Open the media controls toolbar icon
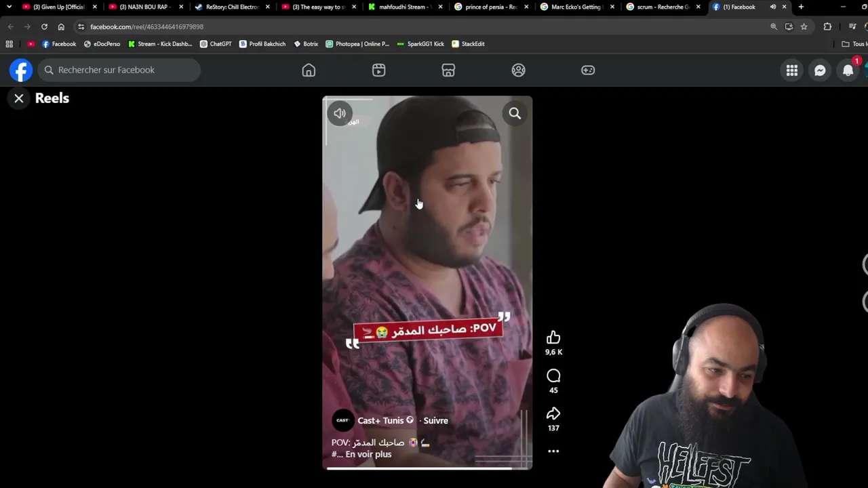Screen dimensions: 868x488 click(x=852, y=26)
